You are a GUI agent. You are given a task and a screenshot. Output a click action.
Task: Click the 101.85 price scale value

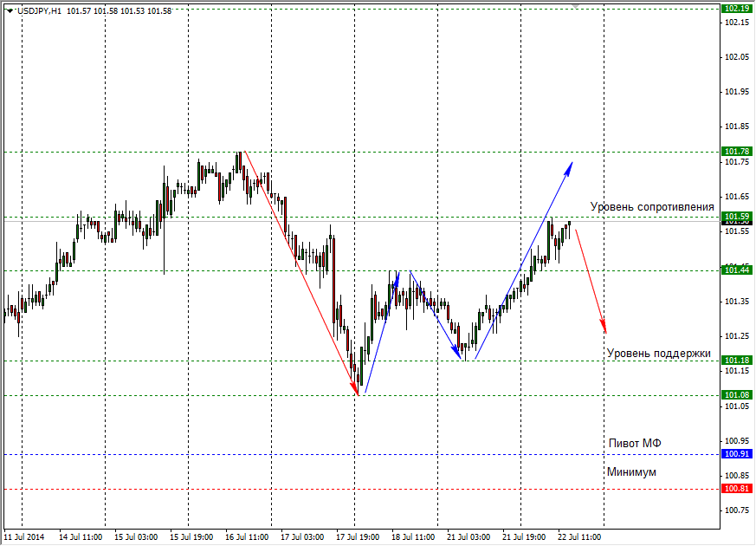tap(737, 127)
